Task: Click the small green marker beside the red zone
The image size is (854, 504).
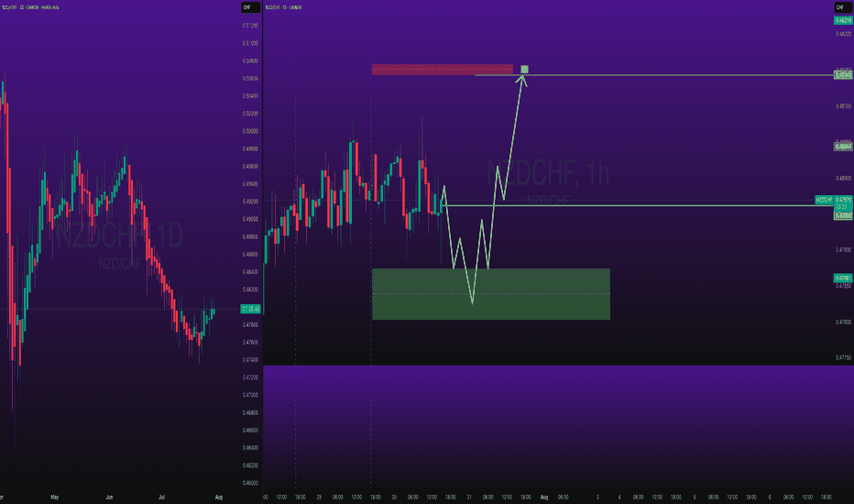Action: 524,70
